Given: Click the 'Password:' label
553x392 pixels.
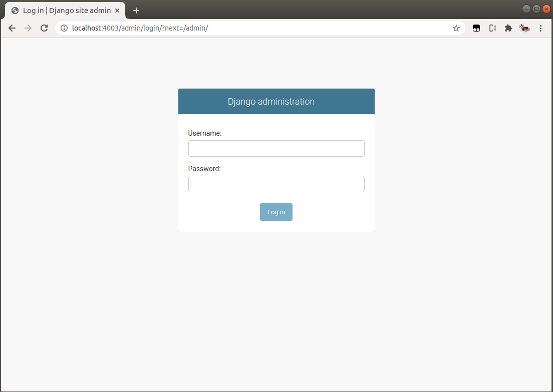Looking at the screenshot, I should 204,169.
